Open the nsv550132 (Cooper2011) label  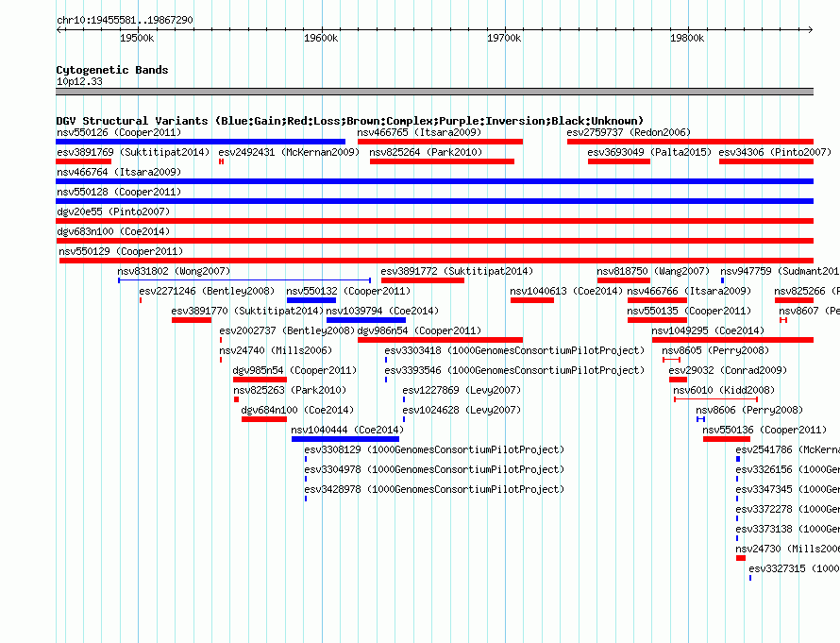pos(348,291)
